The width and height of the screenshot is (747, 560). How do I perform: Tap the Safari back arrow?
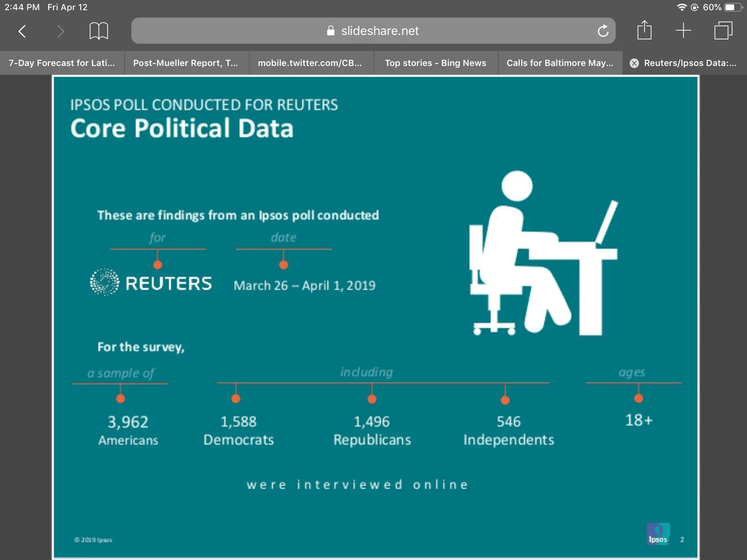tap(22, 31)
